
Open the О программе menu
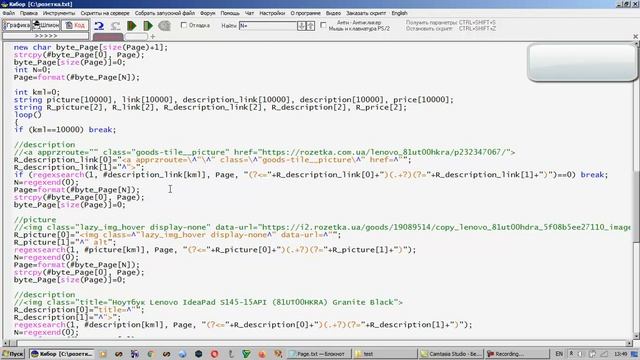[305, 13]
